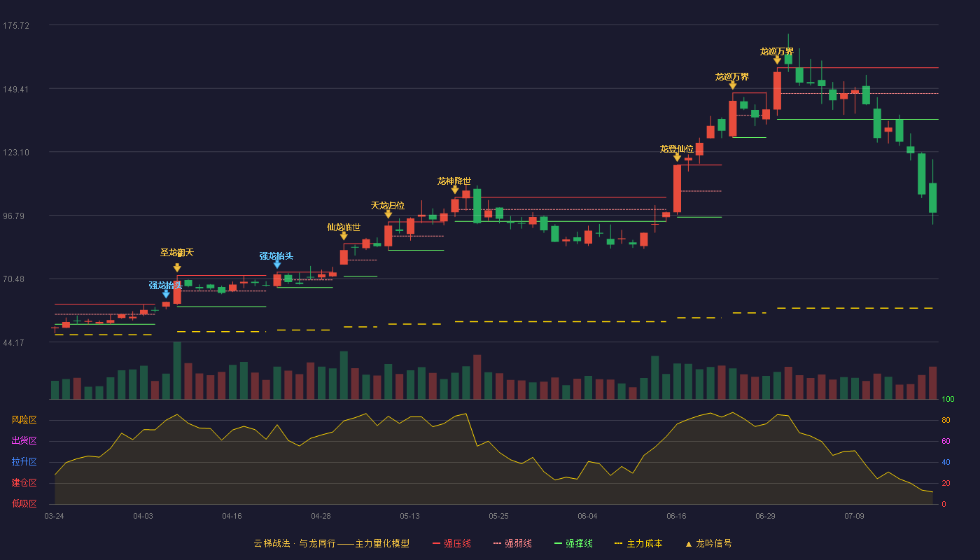
Task: Click the 40 indicator scale value
Action: pos(946,462)
